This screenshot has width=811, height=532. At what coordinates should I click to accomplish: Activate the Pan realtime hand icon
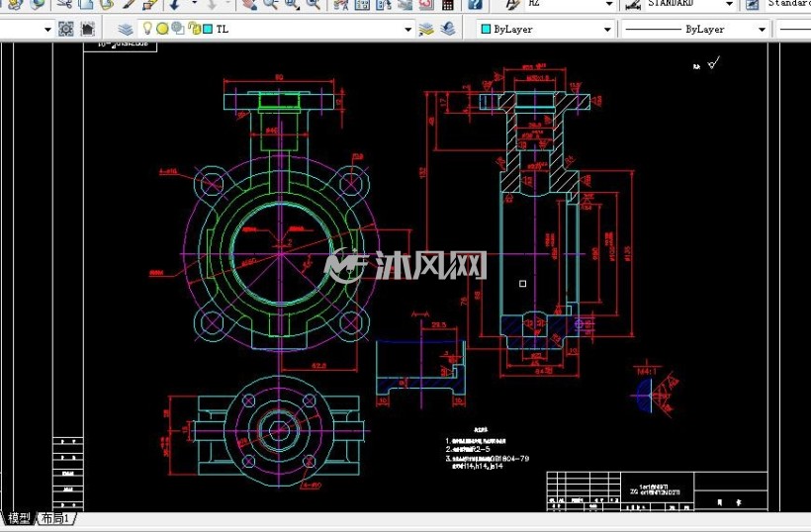point(250,4)
